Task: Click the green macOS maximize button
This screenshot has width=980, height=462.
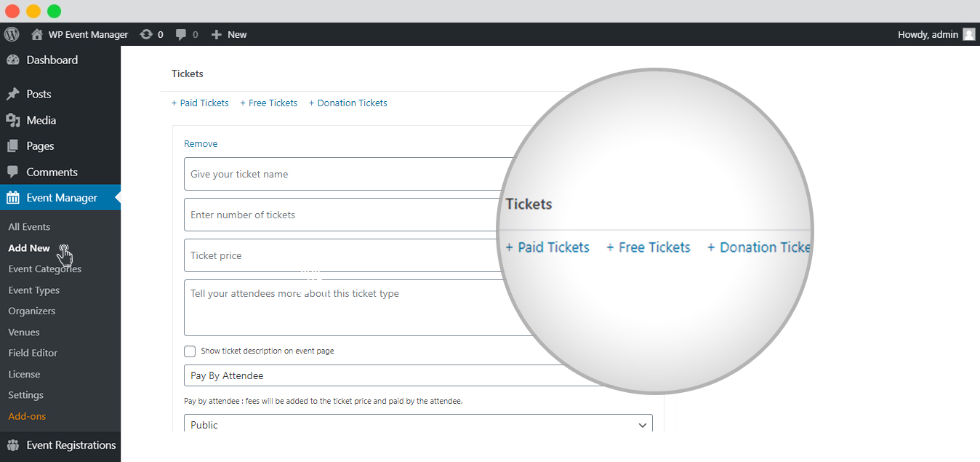Action: click(54, 11)
